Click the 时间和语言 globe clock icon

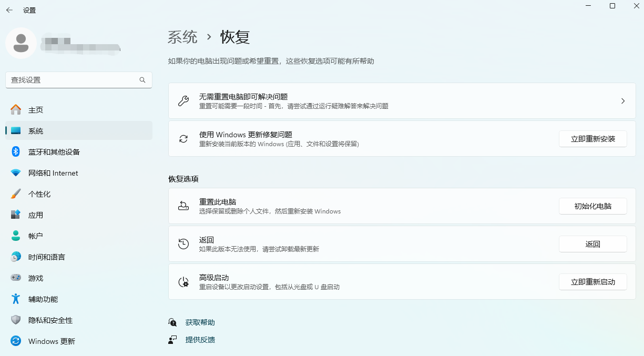[16, 257]
